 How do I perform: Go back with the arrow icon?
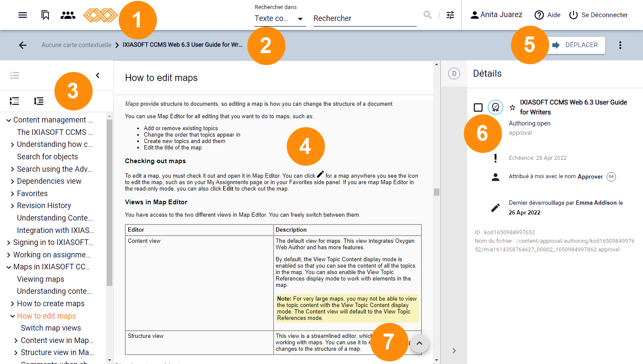point(23,45)
